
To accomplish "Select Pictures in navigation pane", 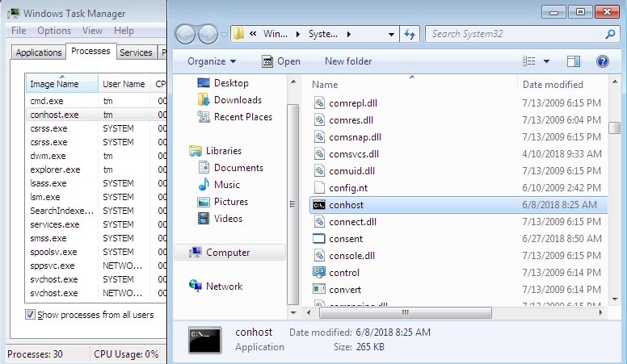I will 223,202.
